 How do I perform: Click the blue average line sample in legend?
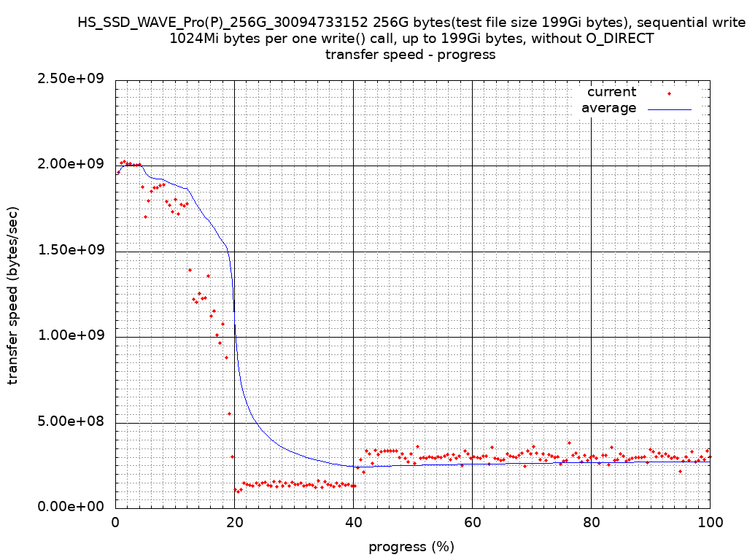pos(669,109)
